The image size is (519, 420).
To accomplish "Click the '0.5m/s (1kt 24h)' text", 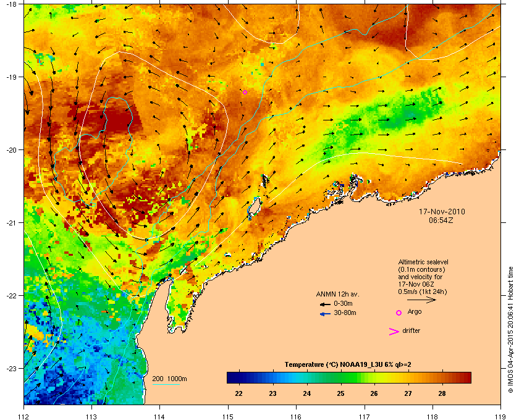I will [x=423, y=292].
